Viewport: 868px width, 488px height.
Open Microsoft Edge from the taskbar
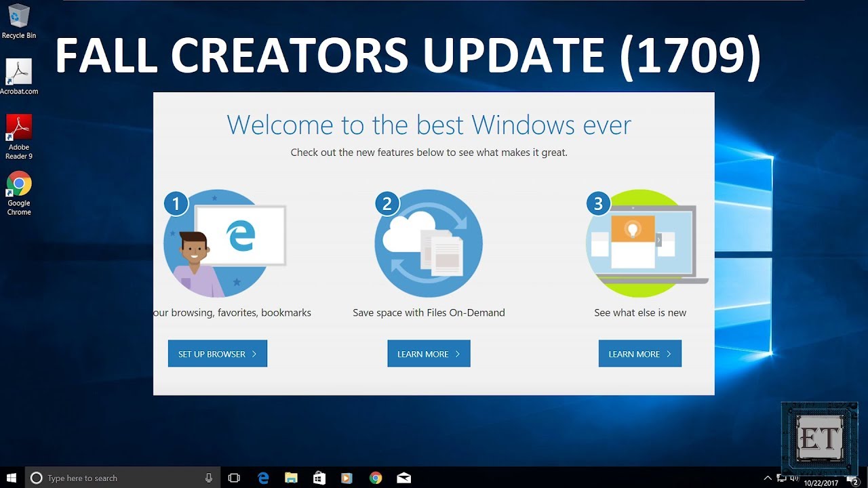click(263, 478)
